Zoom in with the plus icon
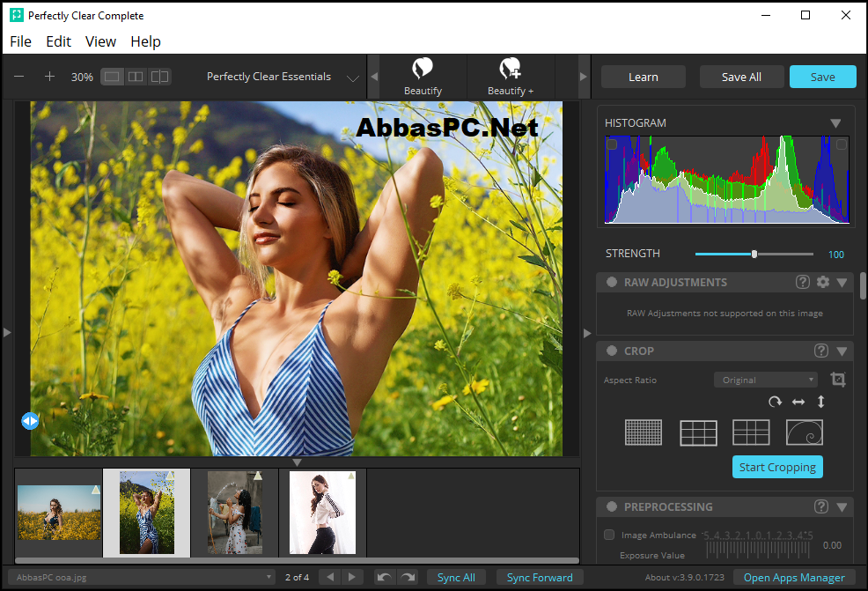The height and width of the screenshot is (591, 868). 49,77
